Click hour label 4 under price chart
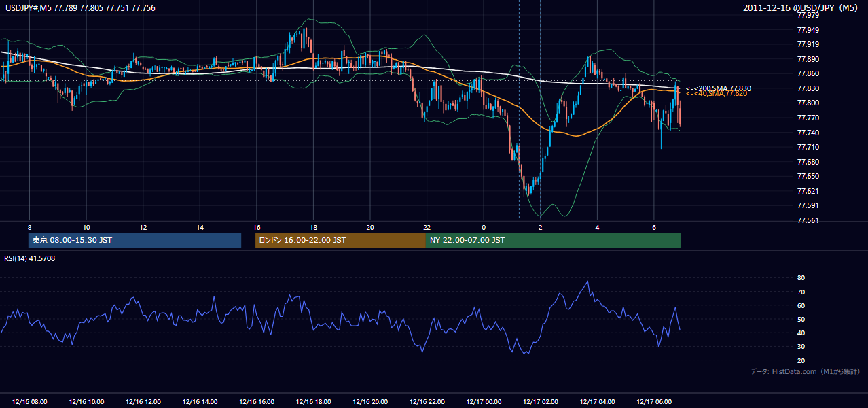The height and width of the screenshot is (408, 868). (597, 227)
